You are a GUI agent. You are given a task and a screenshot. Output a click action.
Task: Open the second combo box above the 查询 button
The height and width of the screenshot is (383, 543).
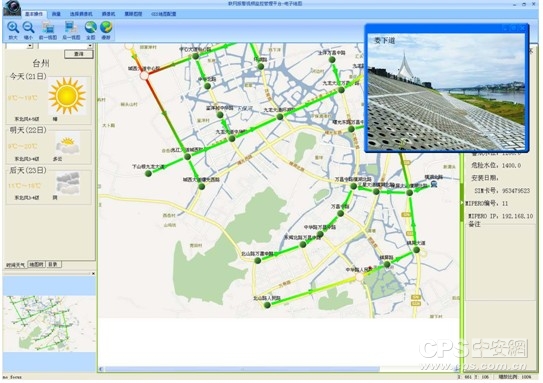point(65,46)
